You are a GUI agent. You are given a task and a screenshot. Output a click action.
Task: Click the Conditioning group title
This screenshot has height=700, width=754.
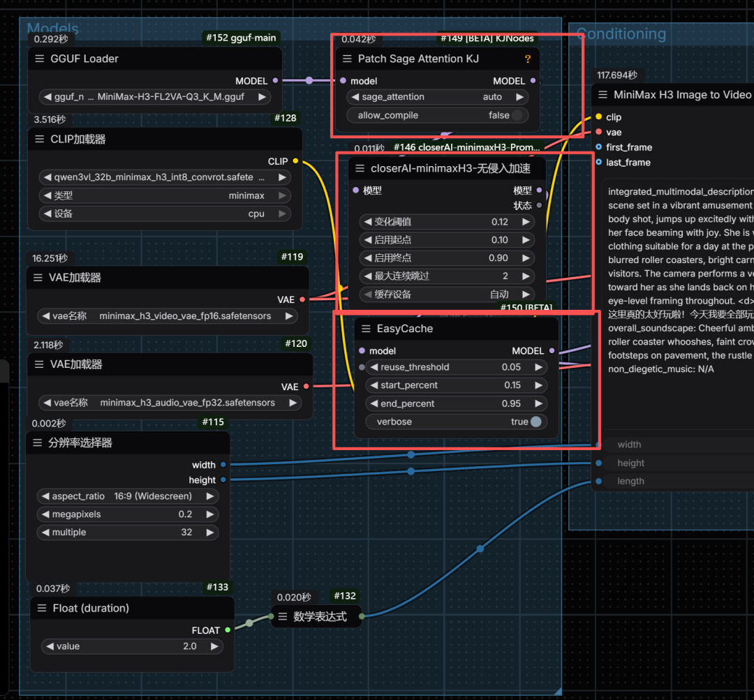point(621,33)
